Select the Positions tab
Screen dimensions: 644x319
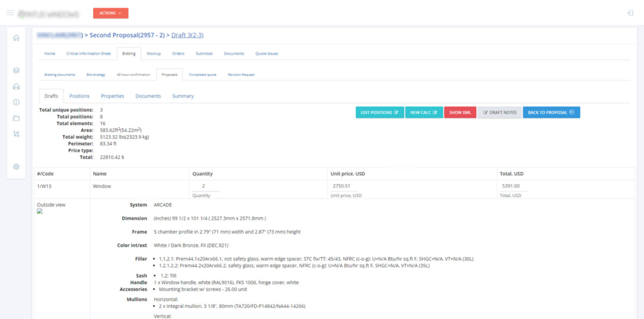[x=79, y=96]
